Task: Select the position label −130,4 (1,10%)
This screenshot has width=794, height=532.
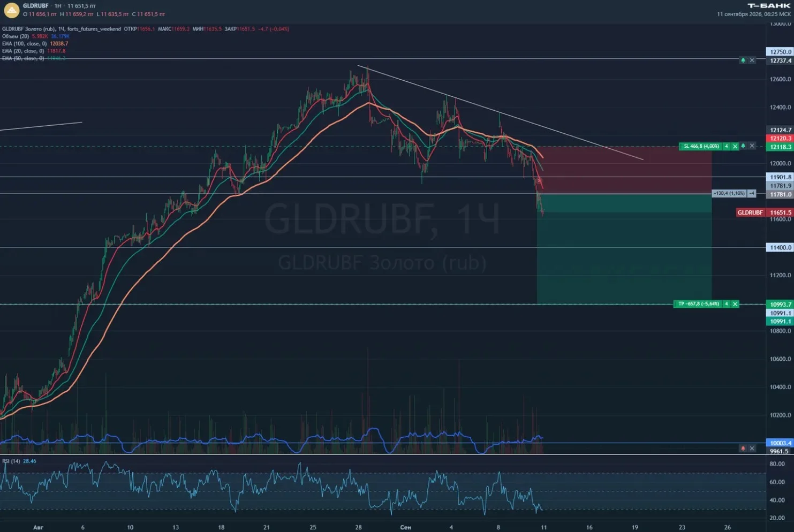Action: [x=729, y=193]
